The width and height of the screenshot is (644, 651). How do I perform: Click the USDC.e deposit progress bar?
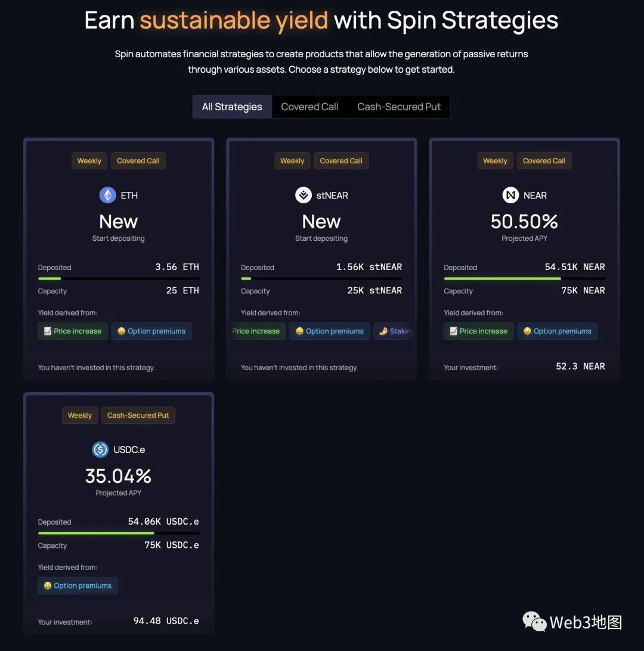(x=118, y=533)
